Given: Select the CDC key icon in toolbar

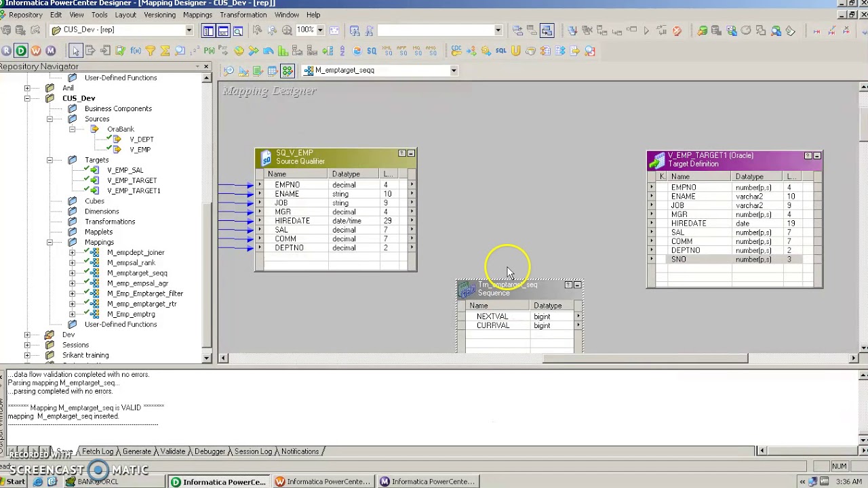Looking at the screenshot, I should [456, 51].
